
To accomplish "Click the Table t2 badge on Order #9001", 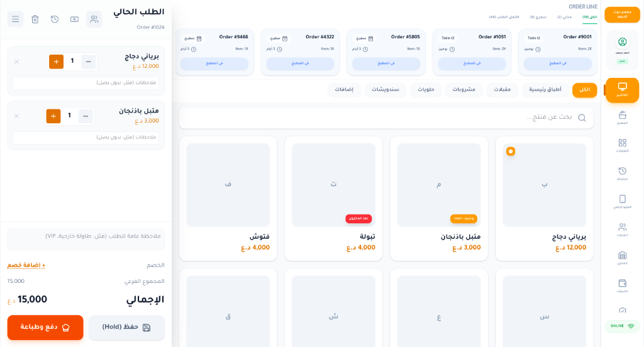I will tap(533, 38).
